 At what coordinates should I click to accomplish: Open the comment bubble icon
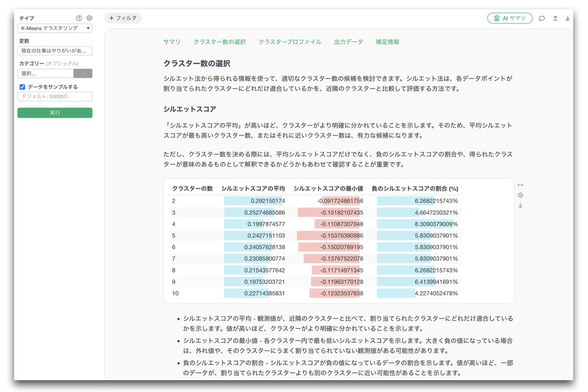click(542, 19)
